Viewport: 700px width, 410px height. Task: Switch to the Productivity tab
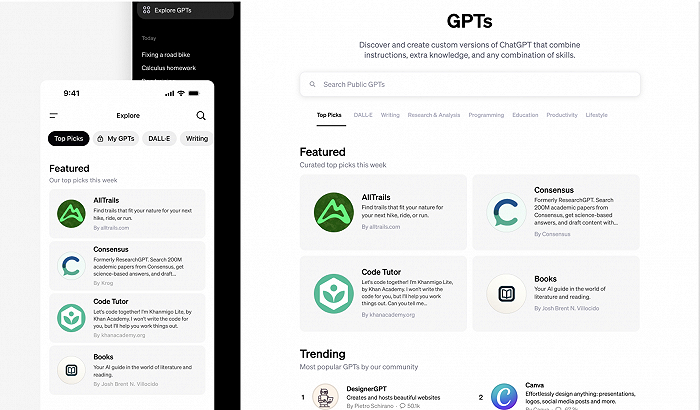562,115
